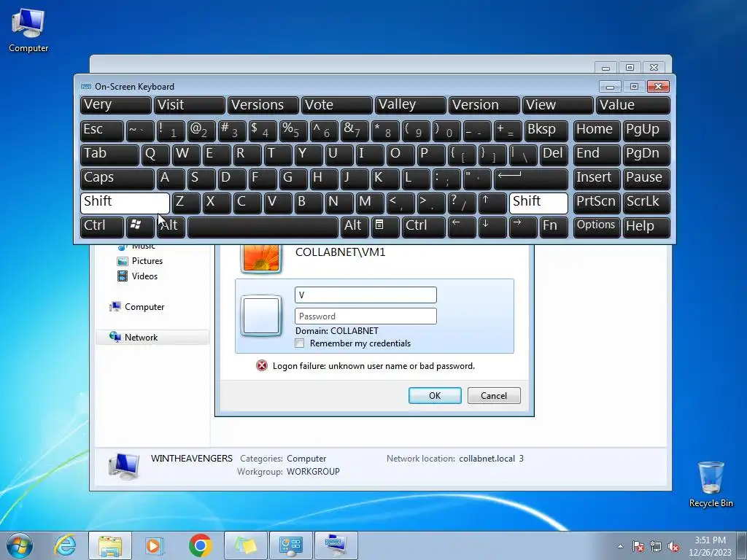
Task: Select On-Screen Keyboard taskbar icon
Action: pyautogui.click(x=336, y=545)
